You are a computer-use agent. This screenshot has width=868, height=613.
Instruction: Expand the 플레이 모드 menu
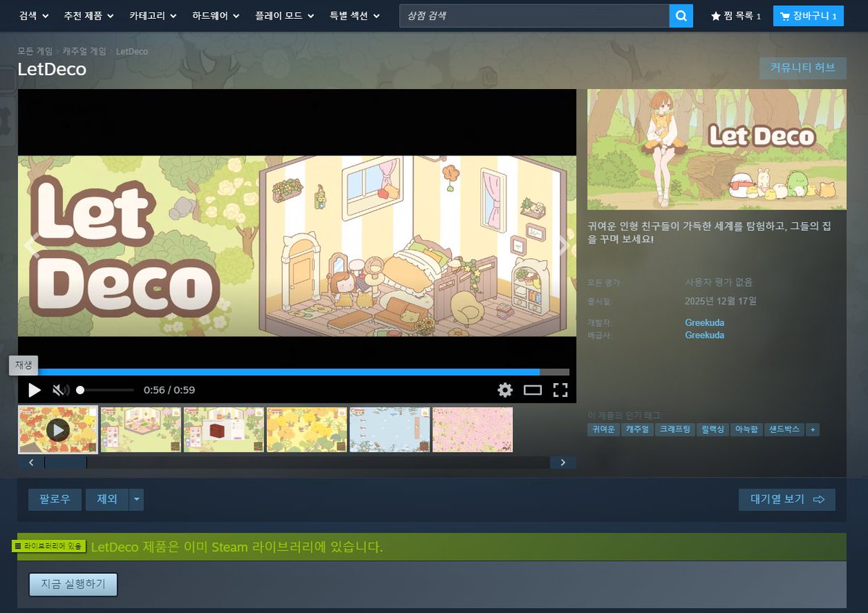[x=284, y=16]
